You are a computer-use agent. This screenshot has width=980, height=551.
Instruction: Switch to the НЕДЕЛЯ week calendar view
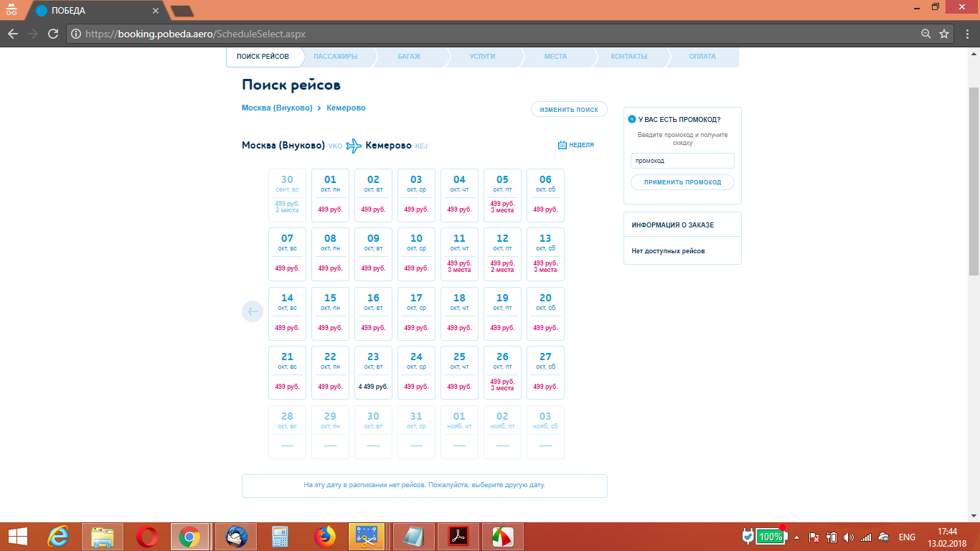[576, 145]
